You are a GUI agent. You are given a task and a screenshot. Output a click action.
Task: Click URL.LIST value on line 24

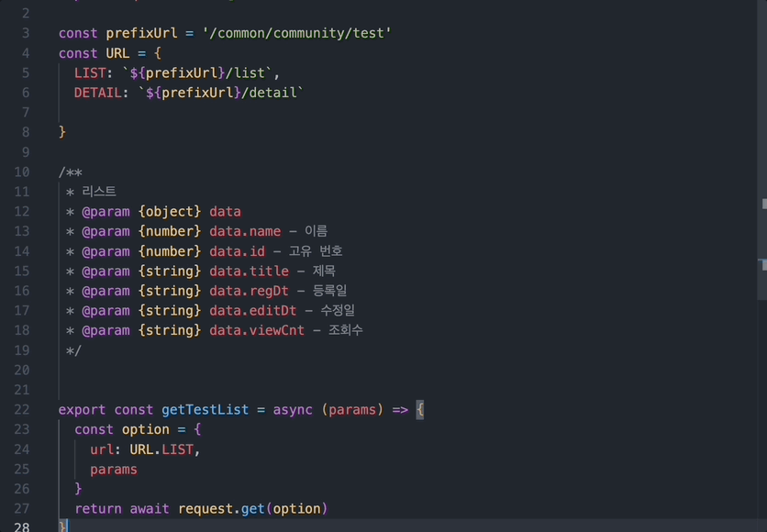(x=161, y=449)
